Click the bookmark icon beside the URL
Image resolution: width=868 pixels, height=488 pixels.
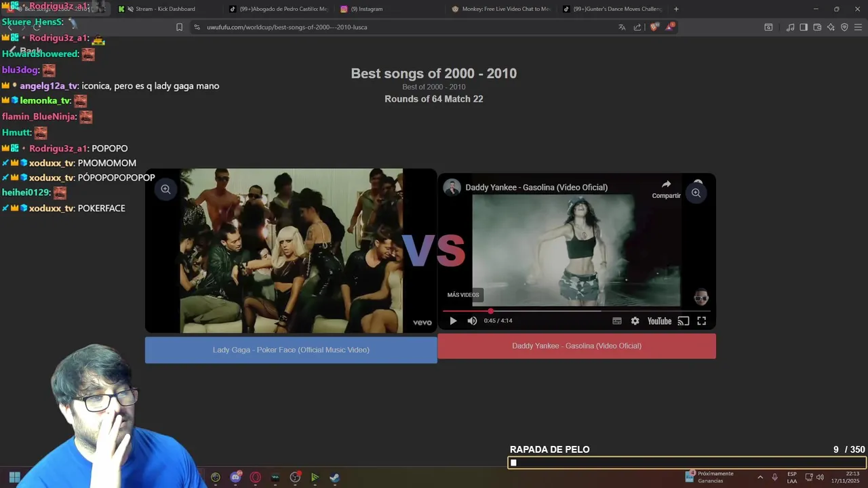pos(179,27)
